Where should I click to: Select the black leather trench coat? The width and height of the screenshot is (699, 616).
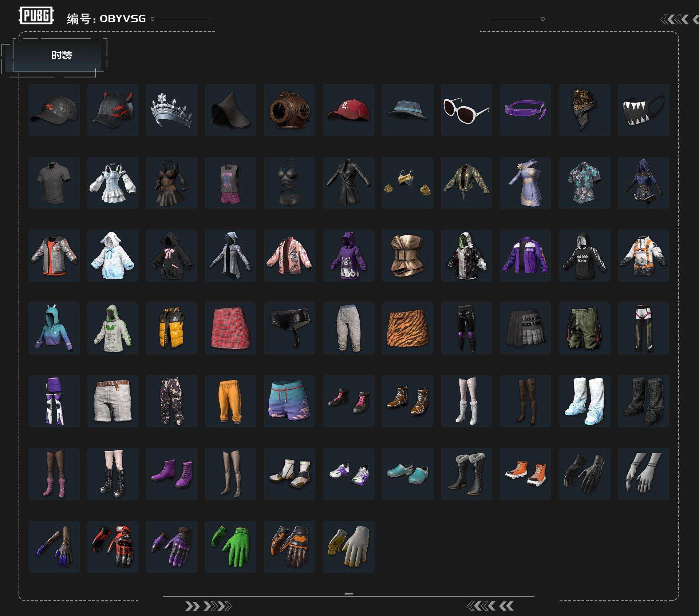coord(348,183)
